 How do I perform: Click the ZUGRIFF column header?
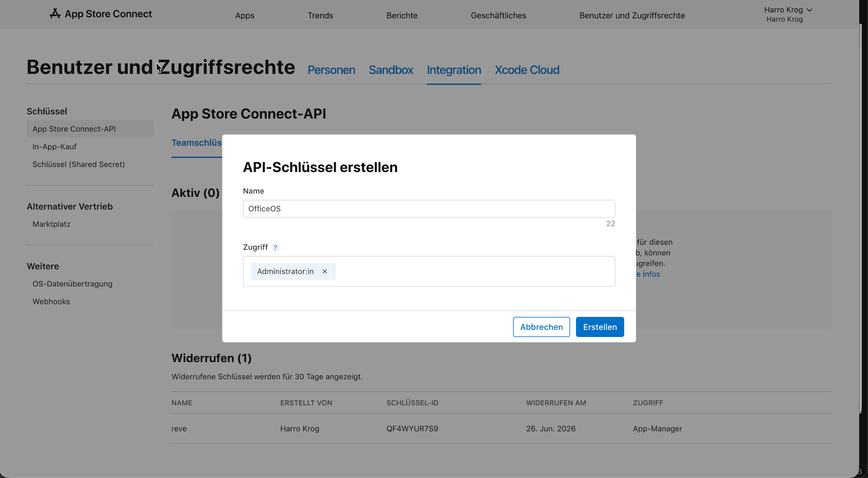648,403
